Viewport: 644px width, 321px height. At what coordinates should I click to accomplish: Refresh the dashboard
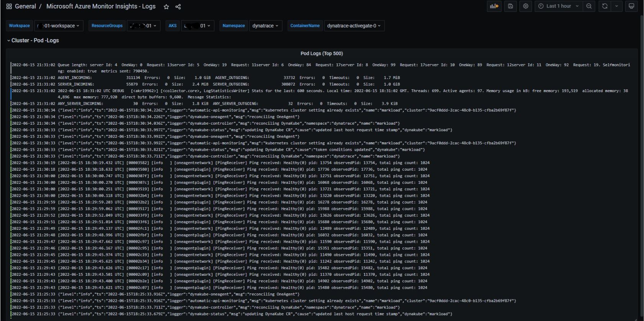[x=605, y=6]
